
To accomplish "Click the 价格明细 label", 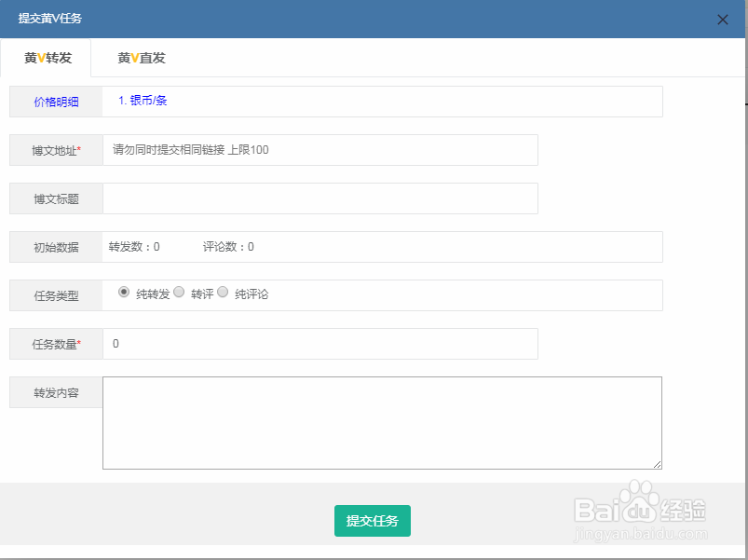I will tap(56, 102).
